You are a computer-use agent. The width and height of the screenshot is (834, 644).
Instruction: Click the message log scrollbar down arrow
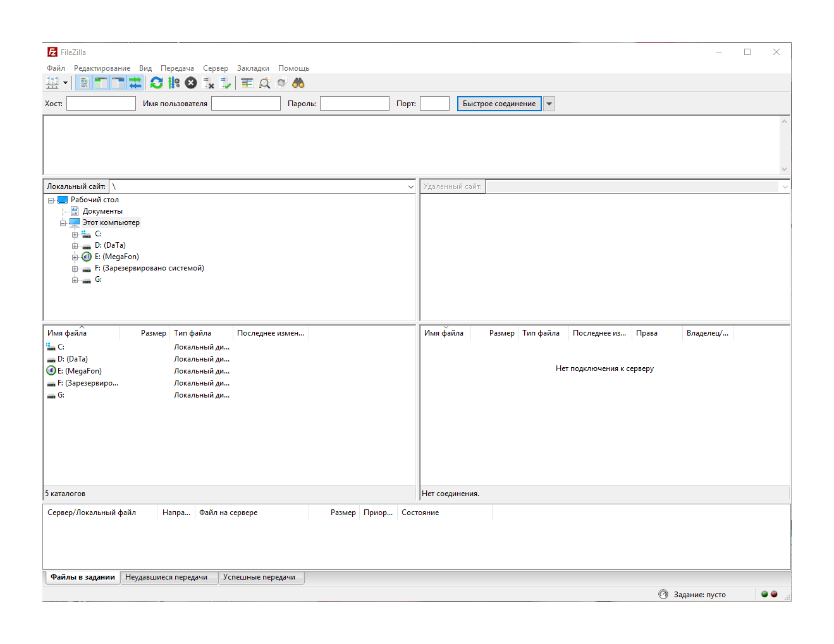(784, 169)
